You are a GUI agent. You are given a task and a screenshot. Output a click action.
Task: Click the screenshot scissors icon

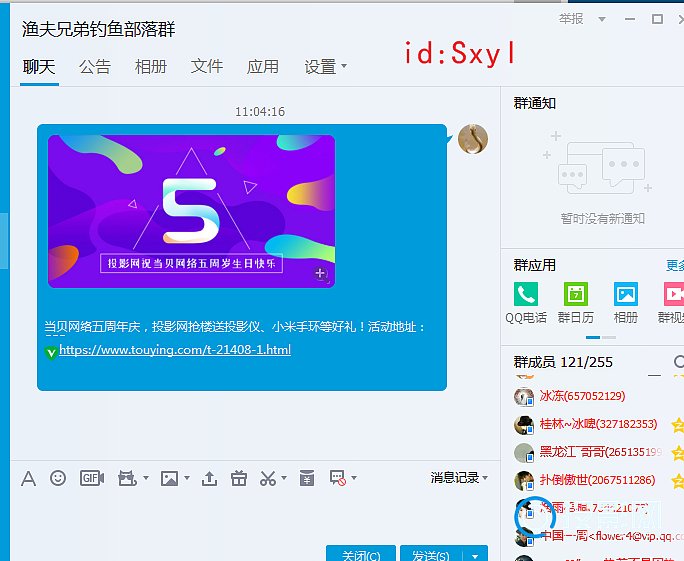coord(268,478)
